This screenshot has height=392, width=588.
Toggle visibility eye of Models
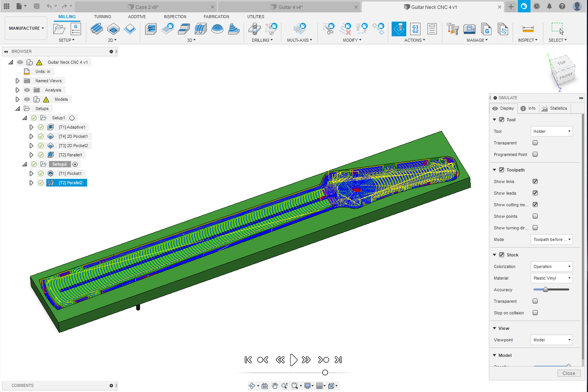tap(27, 99)
